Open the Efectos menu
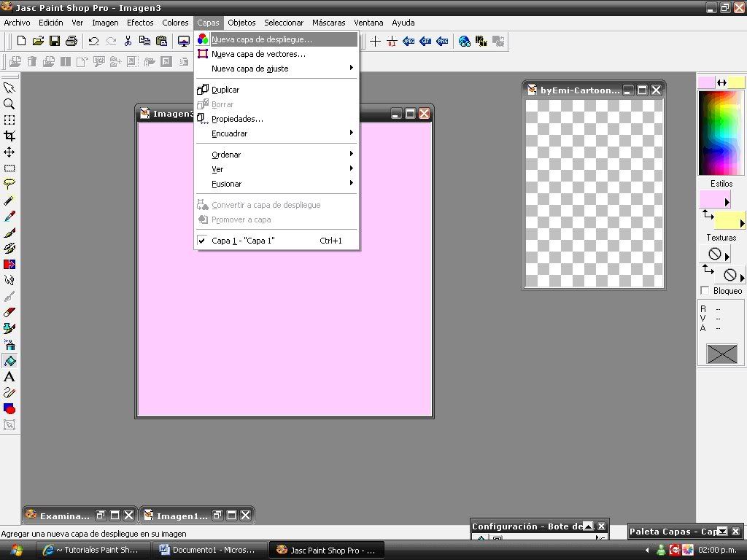The width and height of the screenshot is (747, 560). [140, 23]
